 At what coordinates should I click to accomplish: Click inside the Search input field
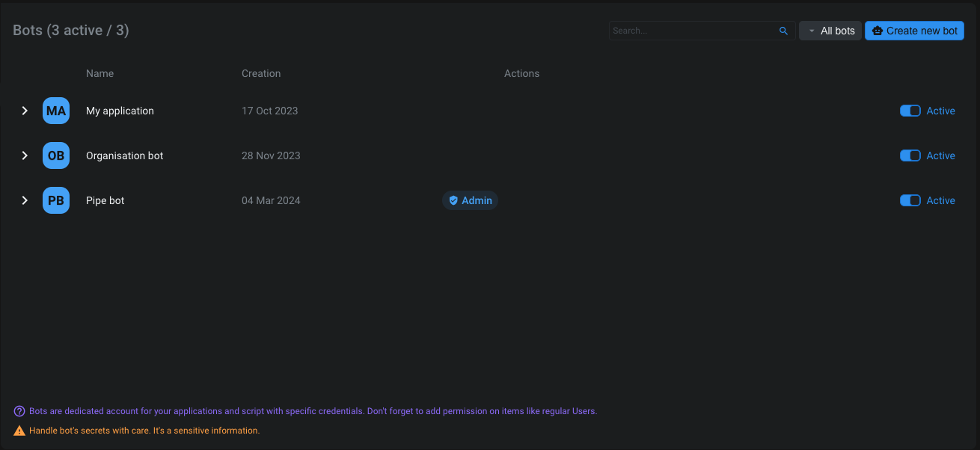pos(692,31)
